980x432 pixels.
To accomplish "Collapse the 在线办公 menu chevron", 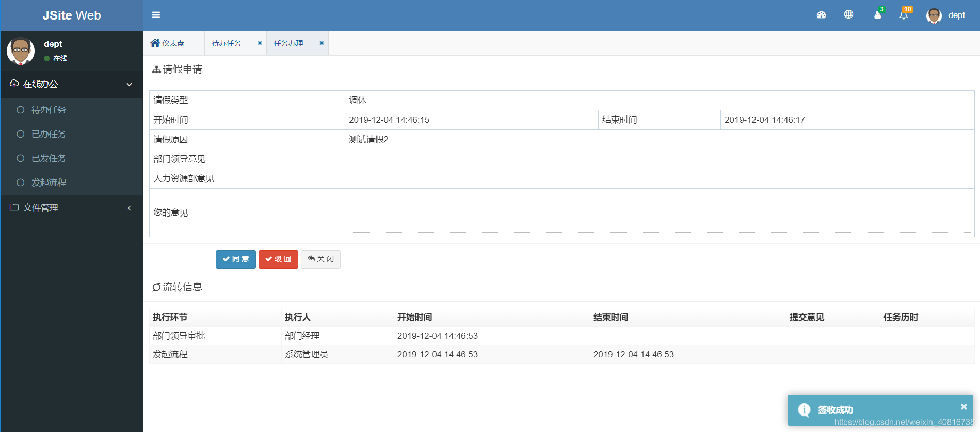I will point(130,84).
